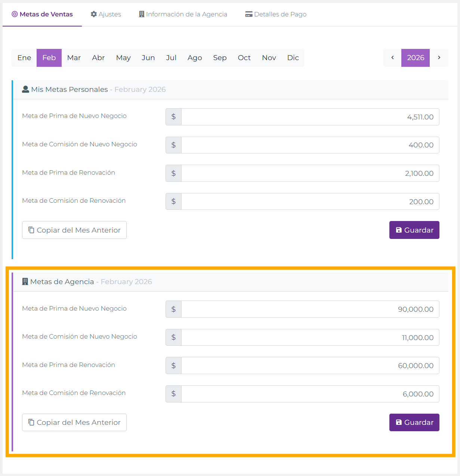Choose the month Ene
Screen dimensions: 460x476
click(24, 57)
